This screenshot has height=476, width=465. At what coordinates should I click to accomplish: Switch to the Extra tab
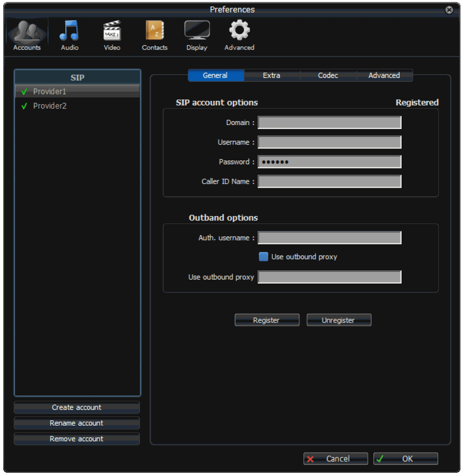[271, 76]
